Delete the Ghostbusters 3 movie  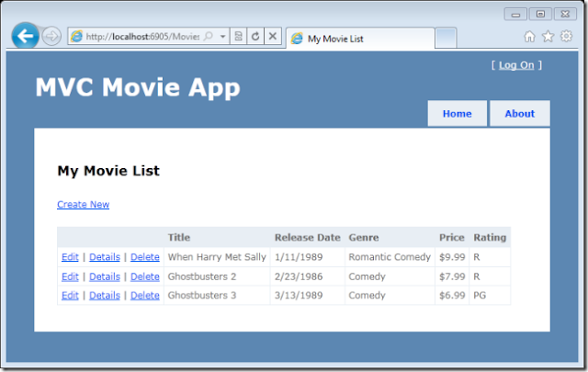(145, 296)
